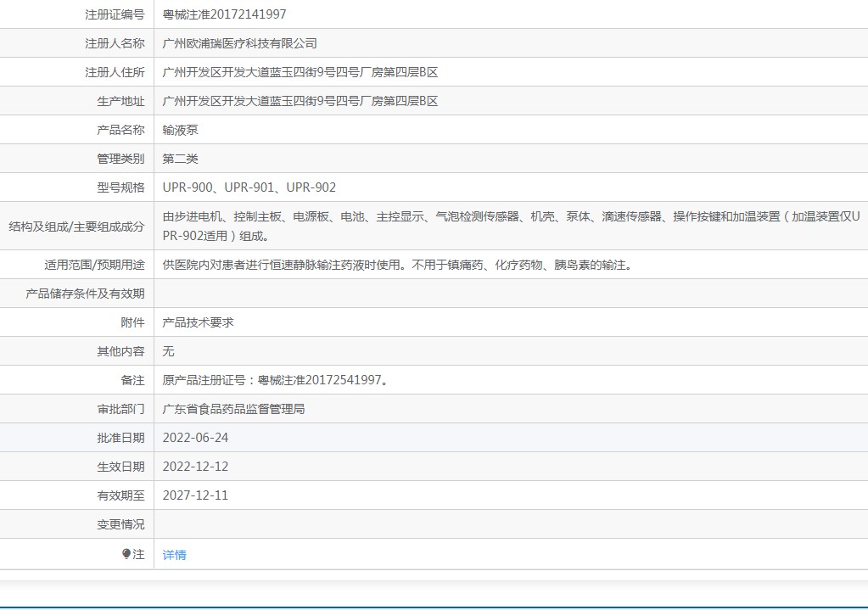Viewport: 868px width, 610px height.
Task: Click the 注册人名称 field label
Action: (115, 43)
